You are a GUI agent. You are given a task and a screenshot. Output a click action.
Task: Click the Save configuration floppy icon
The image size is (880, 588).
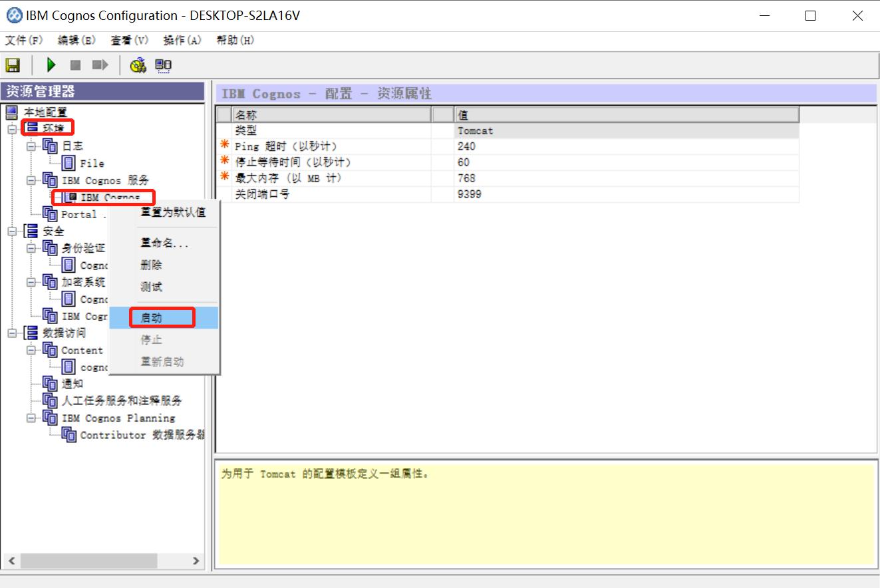click(x=13, y=65)
